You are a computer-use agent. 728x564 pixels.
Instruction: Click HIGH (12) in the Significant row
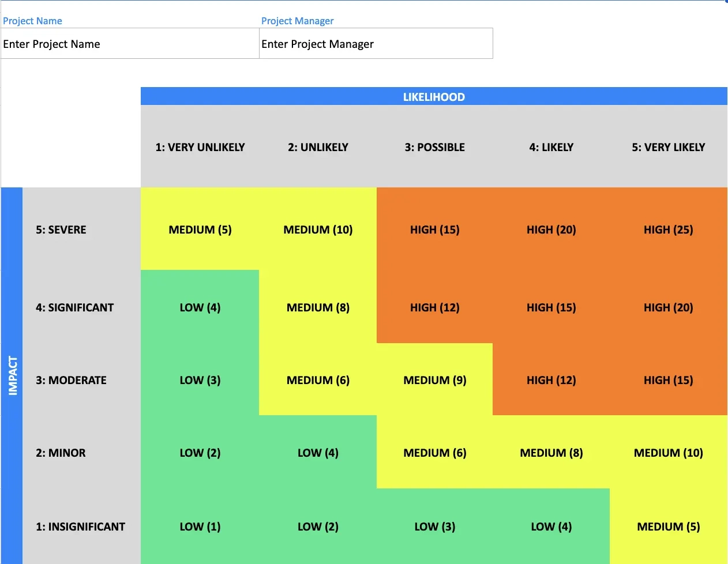(x=434, y=307)
